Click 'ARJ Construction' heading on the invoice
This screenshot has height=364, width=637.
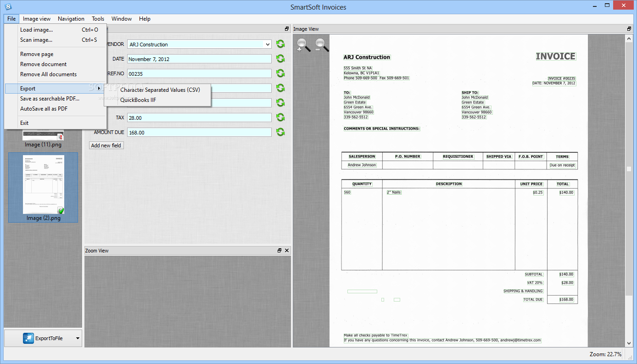click(x=367, y=57)
